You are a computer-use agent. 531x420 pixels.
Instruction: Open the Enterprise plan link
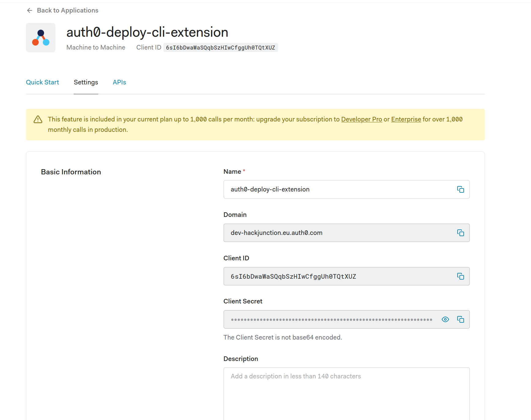(x=406, y=119)
